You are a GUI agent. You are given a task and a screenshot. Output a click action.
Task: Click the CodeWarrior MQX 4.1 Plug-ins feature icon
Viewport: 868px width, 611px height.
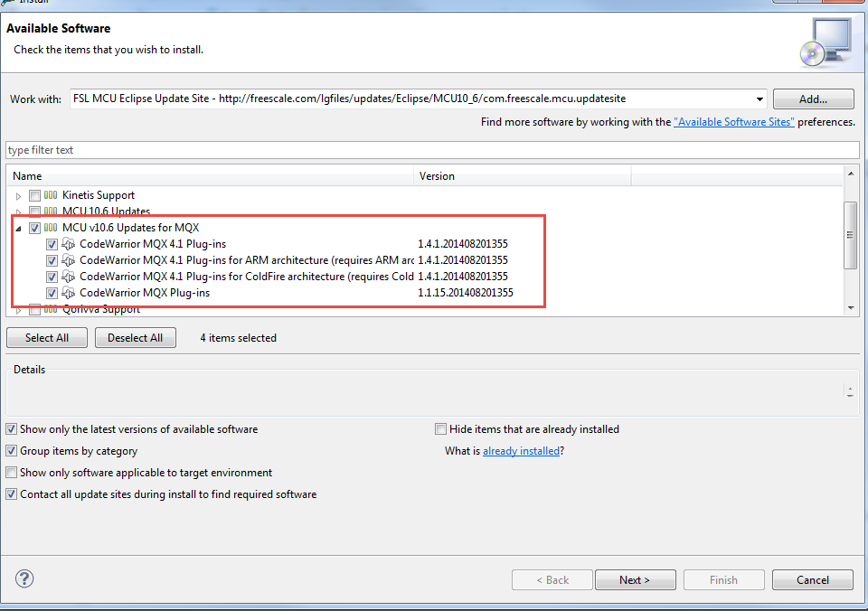[68, 243]
